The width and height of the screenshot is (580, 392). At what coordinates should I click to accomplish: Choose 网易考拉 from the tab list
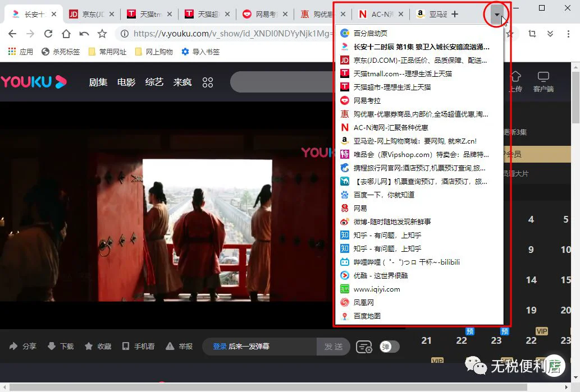coord(419,100)
